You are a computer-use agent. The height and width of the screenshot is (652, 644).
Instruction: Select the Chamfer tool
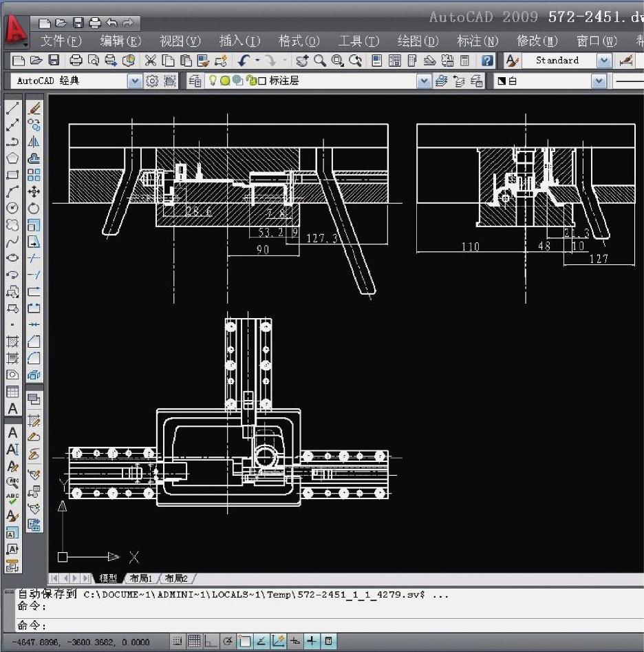tap(34, 341)
